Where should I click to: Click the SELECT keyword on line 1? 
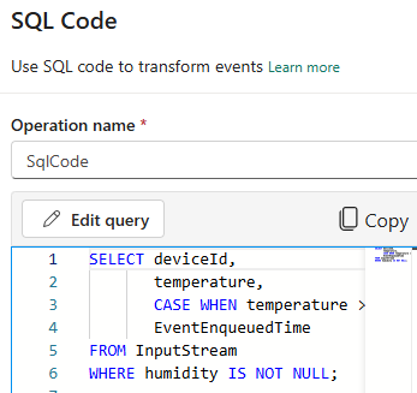click(x=116, y=259)
